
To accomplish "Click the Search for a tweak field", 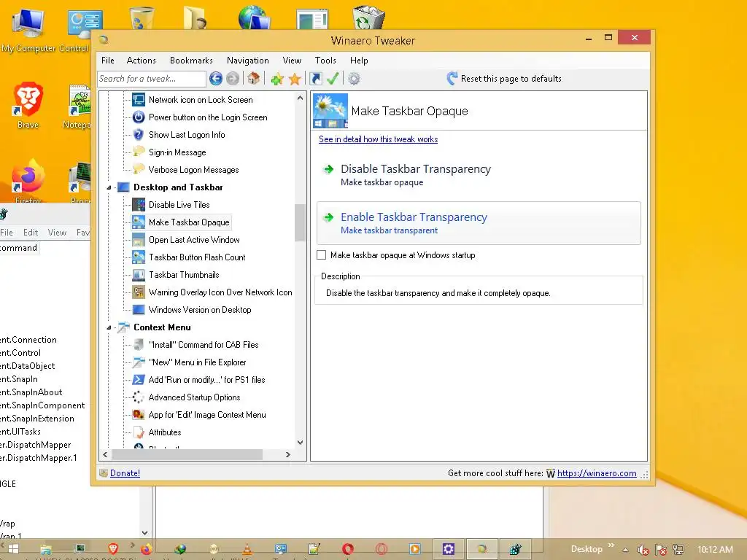I will coord(152,79).
